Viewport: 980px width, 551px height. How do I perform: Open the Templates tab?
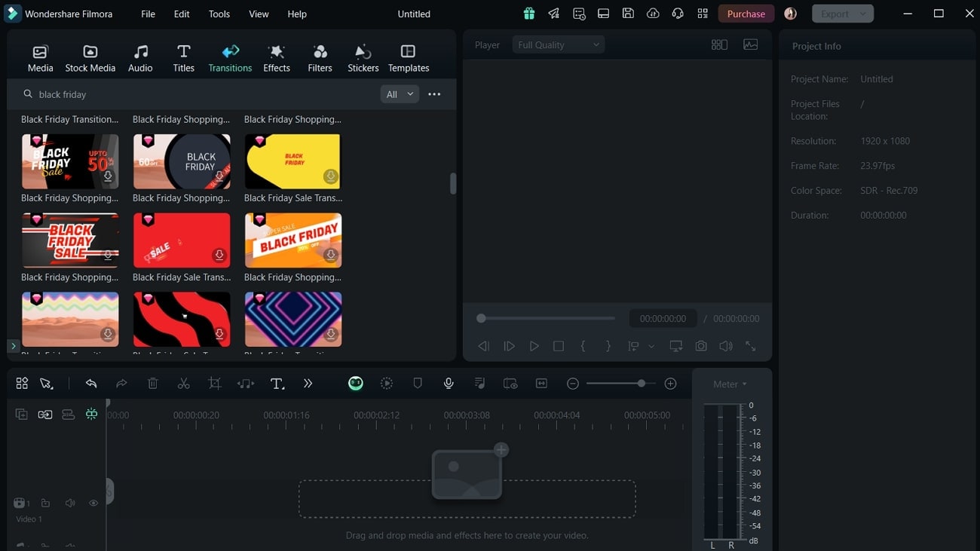tap(409, 58)
